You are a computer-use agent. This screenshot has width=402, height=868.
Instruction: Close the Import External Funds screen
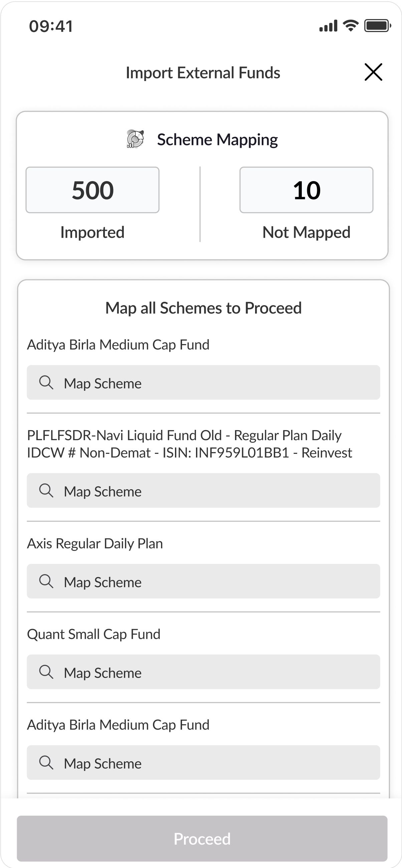click(x=373, y=72)
